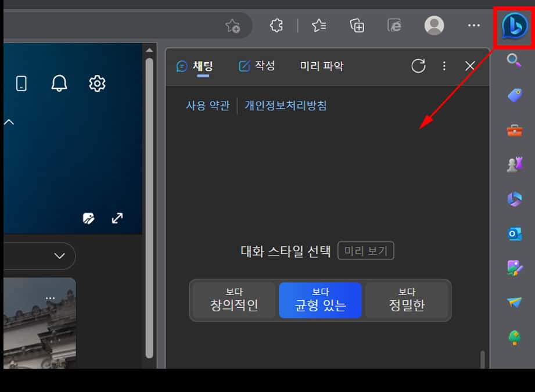Open the sidebar Drop paper plane icon
This screenshot has width=535, height=392.
pos(514,302)
